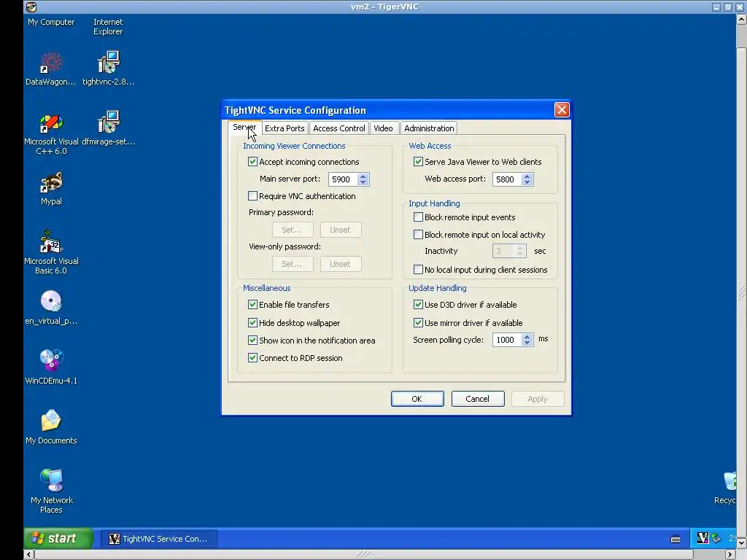Select the Mypal browser icon
Viewport: 747px width, 560px height.
[x=51, y=189]
